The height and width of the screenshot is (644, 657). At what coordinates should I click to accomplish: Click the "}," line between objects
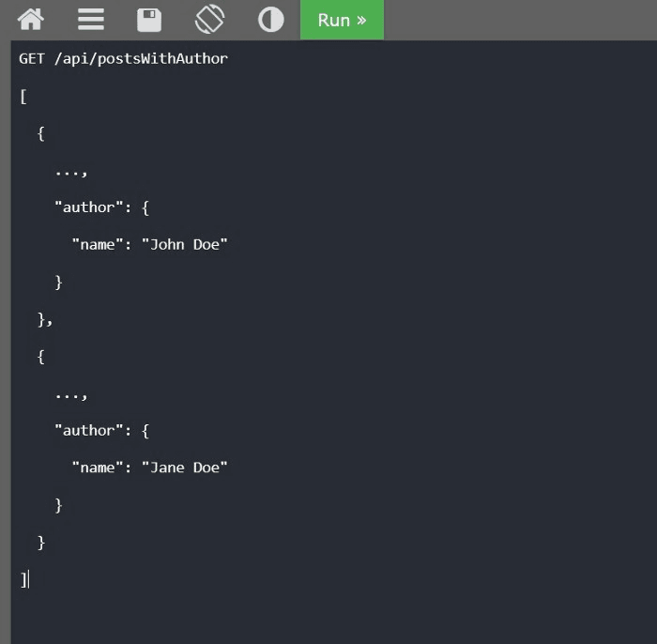click(x=45, y=319)
